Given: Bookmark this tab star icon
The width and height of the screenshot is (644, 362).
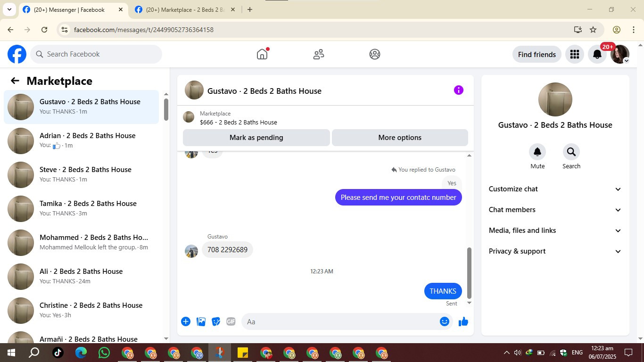Looking at the screenshot, I should tap(593, 30).
